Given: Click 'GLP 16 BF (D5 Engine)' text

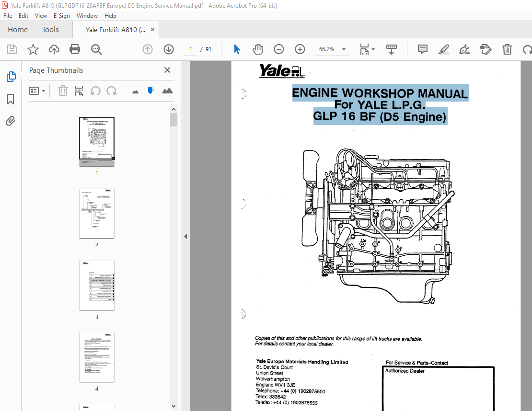Looking at the screenshot, I should point(380,117).
